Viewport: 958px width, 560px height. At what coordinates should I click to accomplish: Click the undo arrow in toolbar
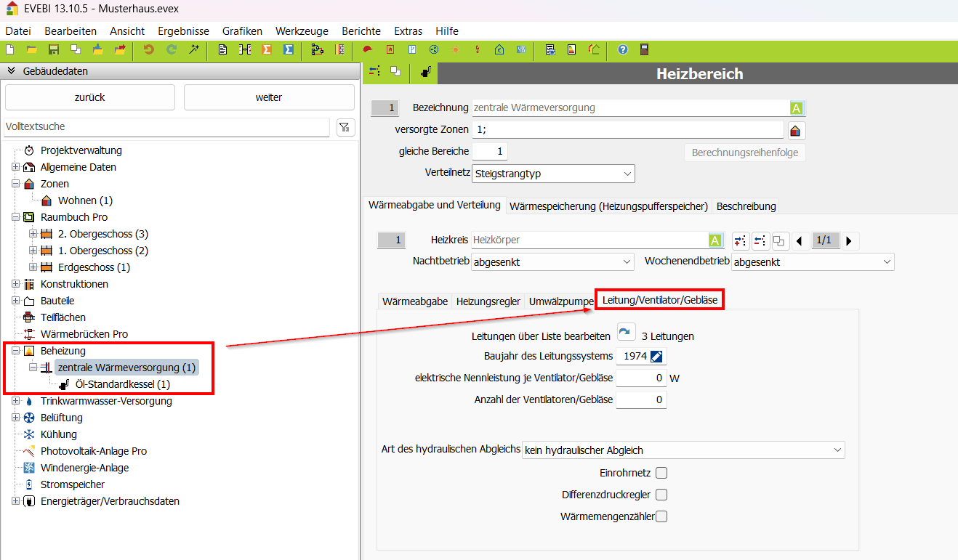click(x=149, y=50)
